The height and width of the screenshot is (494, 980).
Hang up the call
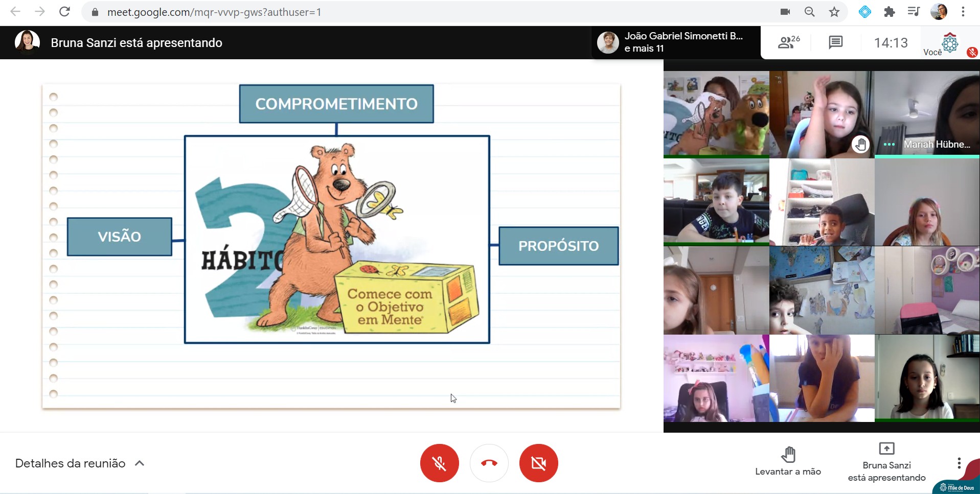pos(489,463)
